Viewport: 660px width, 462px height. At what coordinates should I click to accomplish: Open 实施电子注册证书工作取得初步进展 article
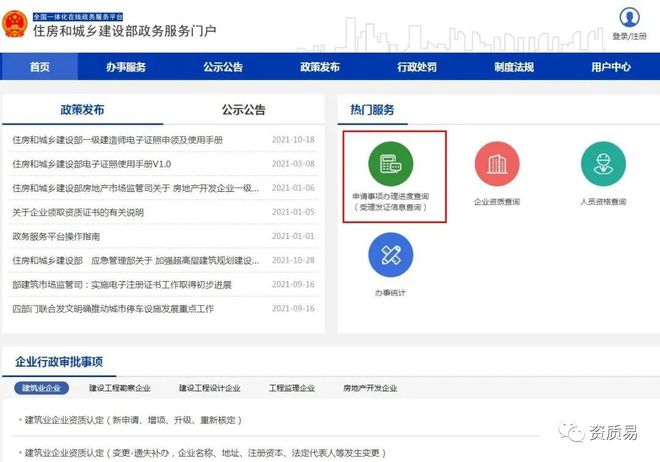click(x=122, y=285)
